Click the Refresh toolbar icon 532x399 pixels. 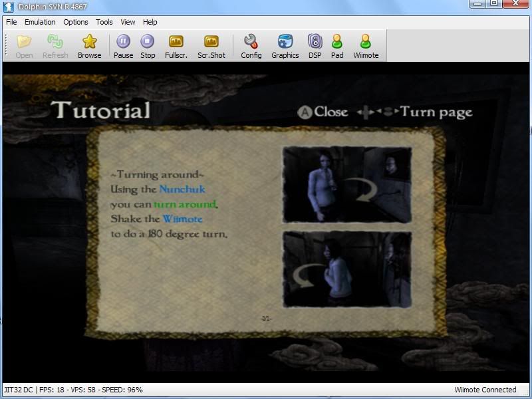[x=55, y=47]
